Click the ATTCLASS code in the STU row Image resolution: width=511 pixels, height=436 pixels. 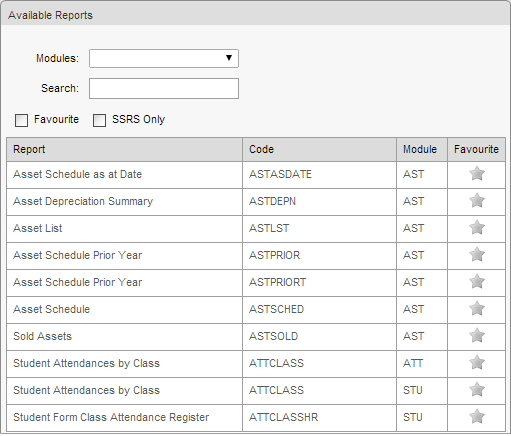(276, 390)
